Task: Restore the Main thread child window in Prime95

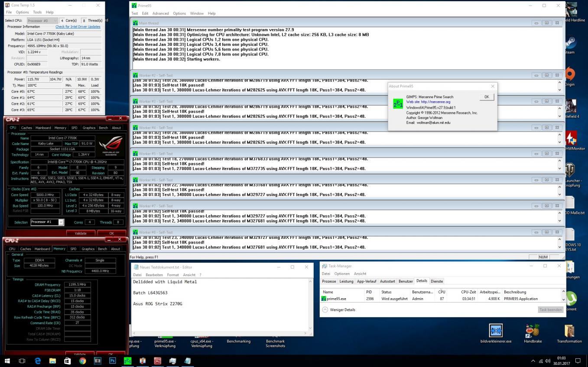Action: [547, 23]
